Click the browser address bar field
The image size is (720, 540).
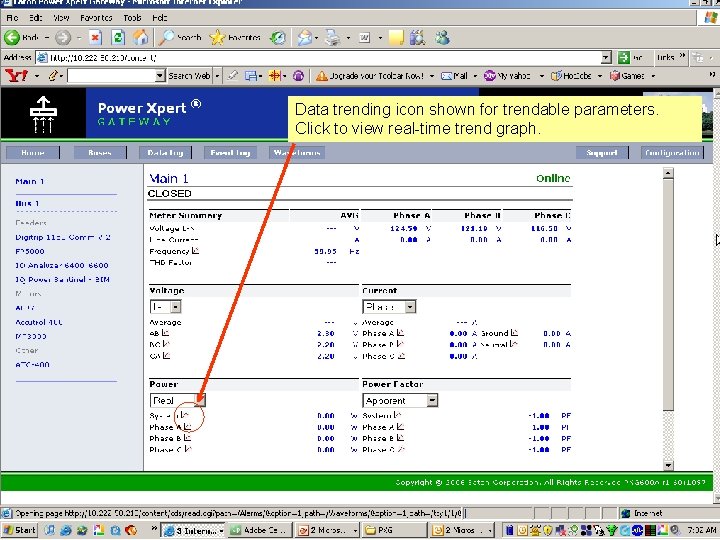click(x=318, y=57)
